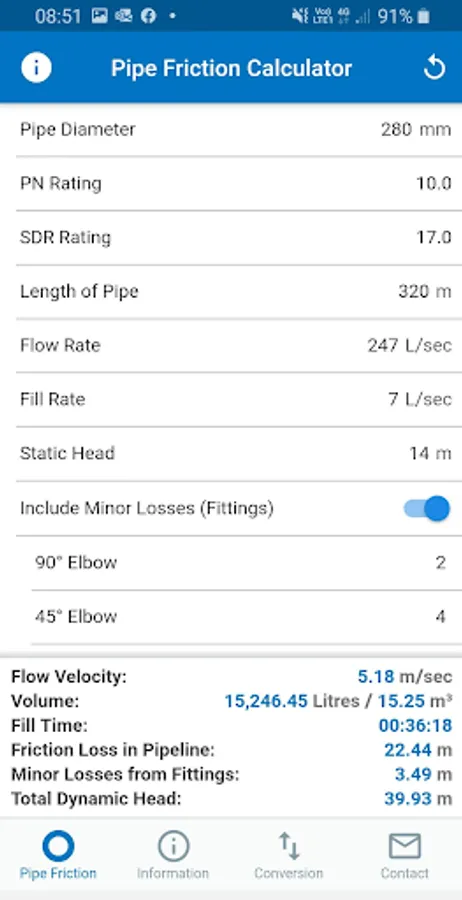Tap the info icon in header
This screenshot has width=462, height=900.
point(36,68)
